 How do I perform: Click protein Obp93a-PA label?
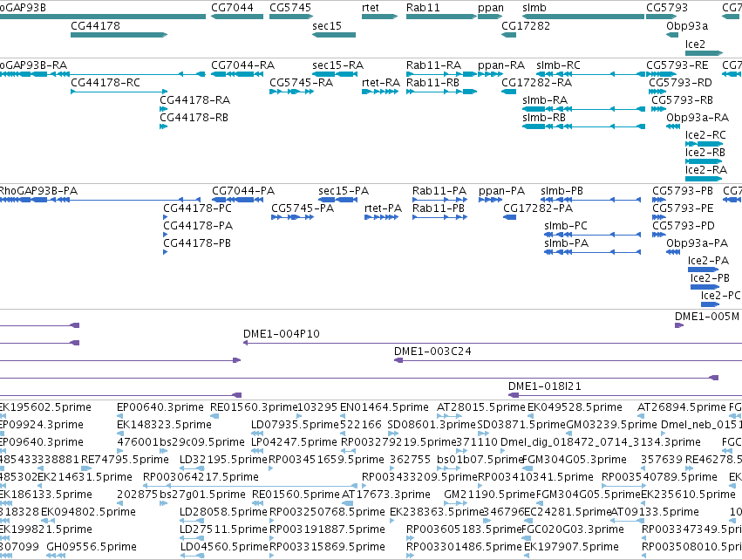point(697,243)
